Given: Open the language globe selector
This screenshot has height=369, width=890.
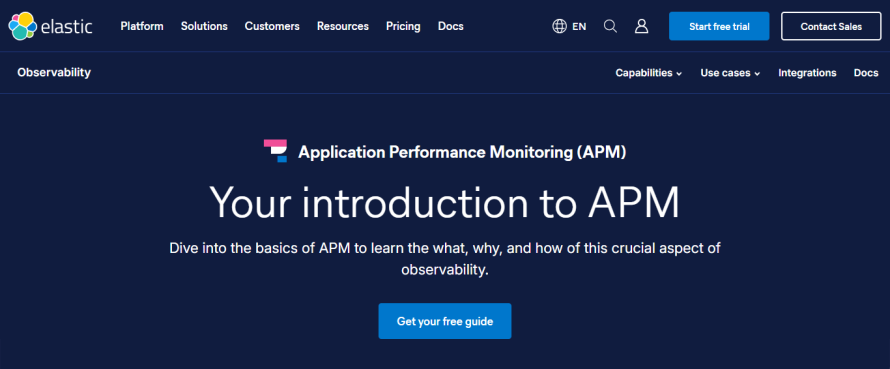Looking at the screenshot, I should point(559,26).
